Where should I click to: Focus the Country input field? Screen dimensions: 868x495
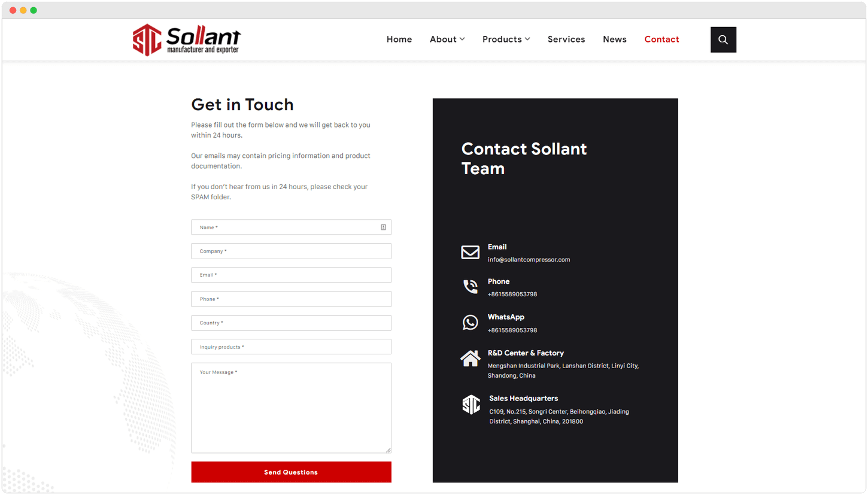[291, 323]
